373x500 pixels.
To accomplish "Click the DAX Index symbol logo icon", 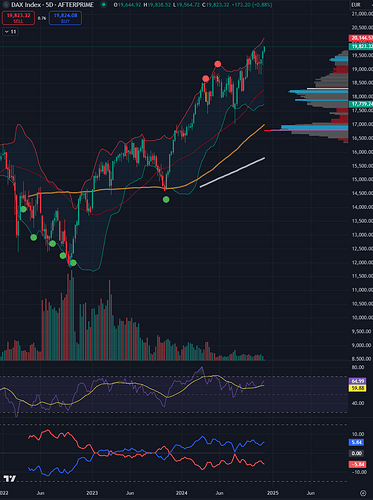I will [5, 5].
